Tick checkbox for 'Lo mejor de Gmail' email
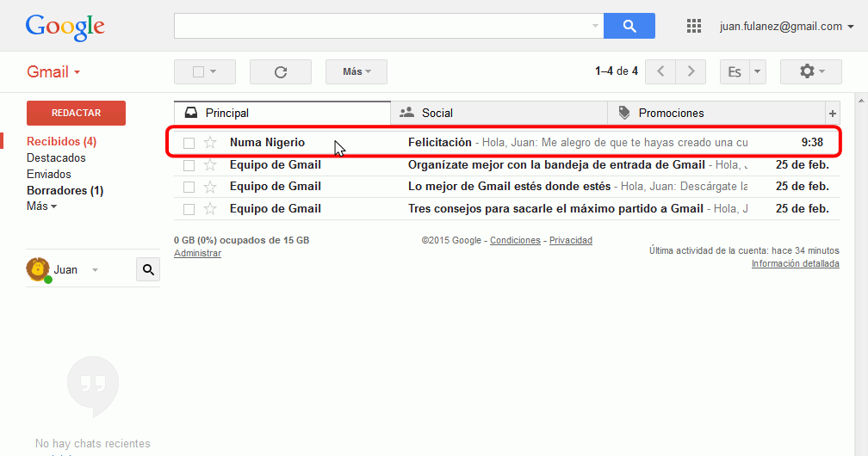 click(189, 187)
